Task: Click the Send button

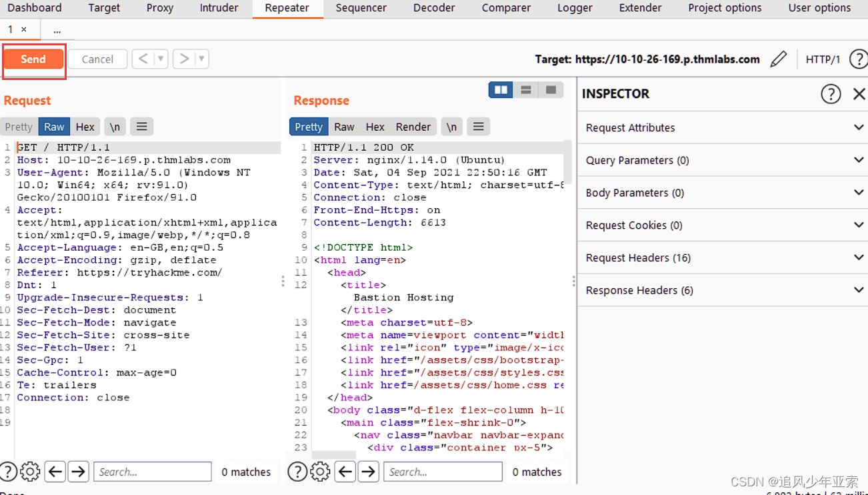Action: [33, 59]
